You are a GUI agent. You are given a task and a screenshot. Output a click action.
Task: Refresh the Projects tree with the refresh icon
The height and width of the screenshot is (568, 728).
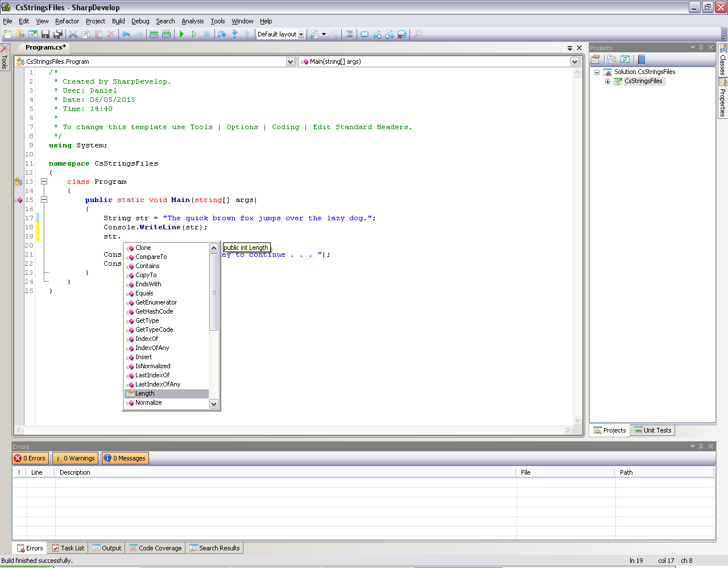[x=624, y=59]
